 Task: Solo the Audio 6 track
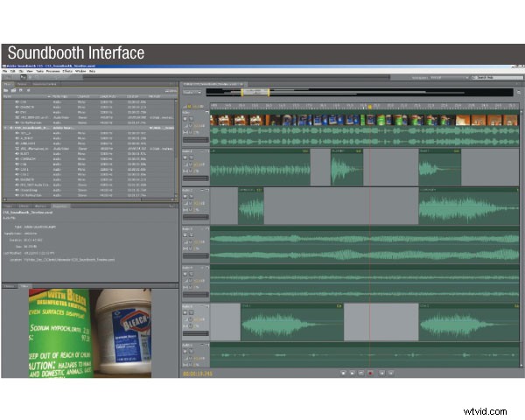[x=191, y=352]
